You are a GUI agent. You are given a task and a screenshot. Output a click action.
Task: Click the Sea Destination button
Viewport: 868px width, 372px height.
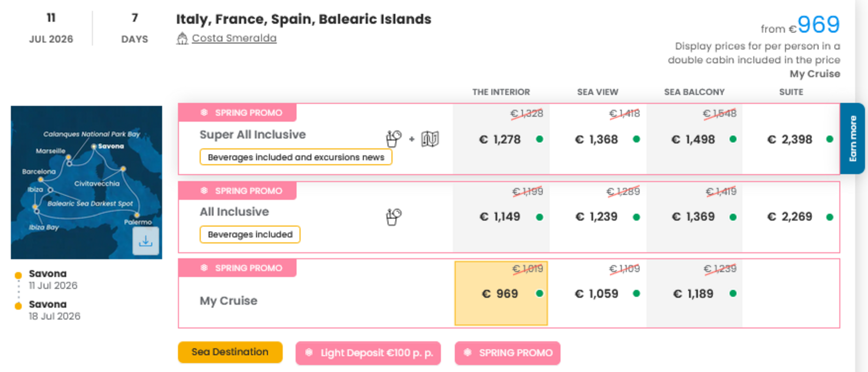(230, 352)
